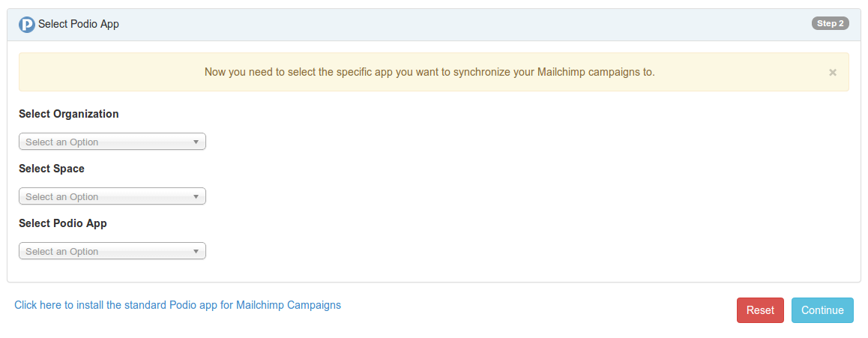Click the Step 2 badge

pyautogui.click(x=830, y=23)
